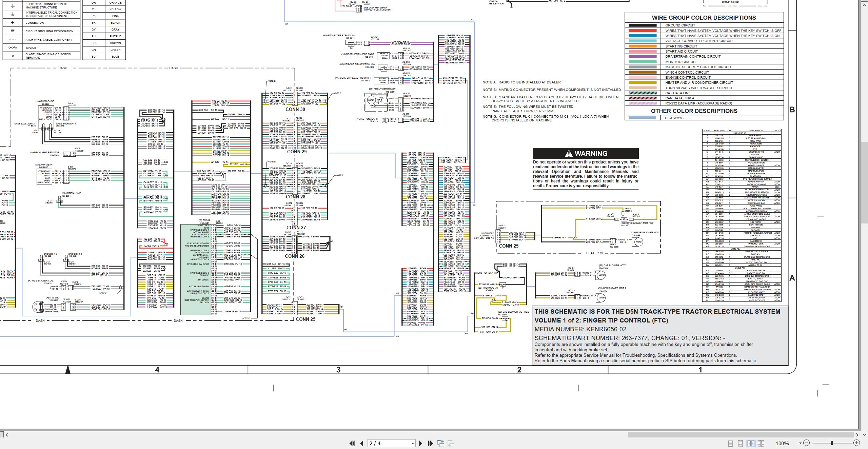Click 'NOTE G: CONNECTOR PL-C1' text
The height and width of the screenshot is (449, 868).
(x=546, y=118)
